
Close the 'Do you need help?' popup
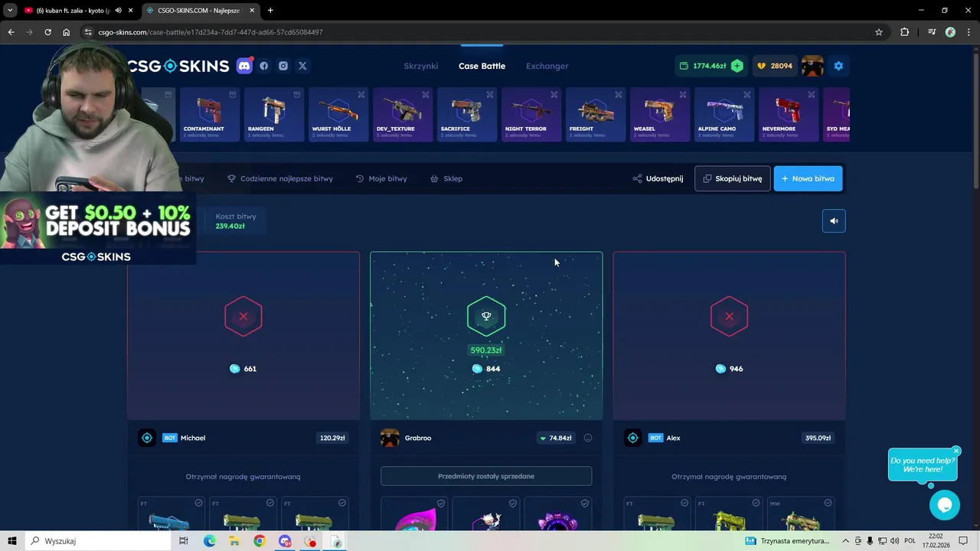(956, 451)
